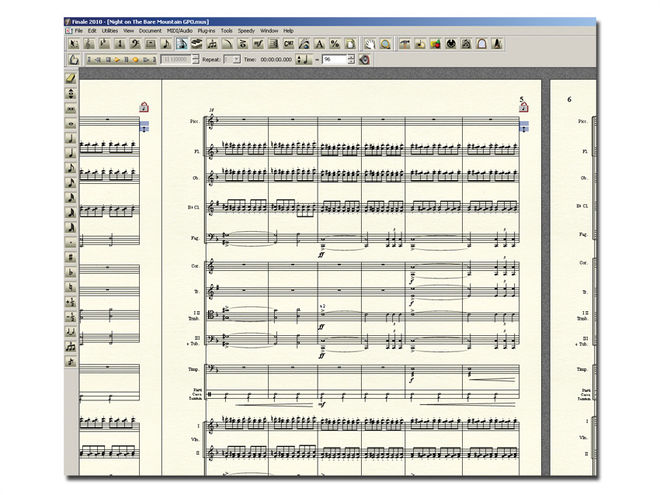Viewport: 660px width, 495px height.
Task: Select the Ossia tool
Action: (x=466, y=44)
